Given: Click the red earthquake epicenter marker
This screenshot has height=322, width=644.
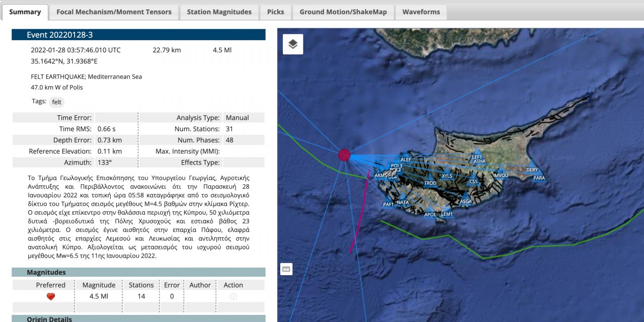Looking at the screenshot, I should 344,155.
